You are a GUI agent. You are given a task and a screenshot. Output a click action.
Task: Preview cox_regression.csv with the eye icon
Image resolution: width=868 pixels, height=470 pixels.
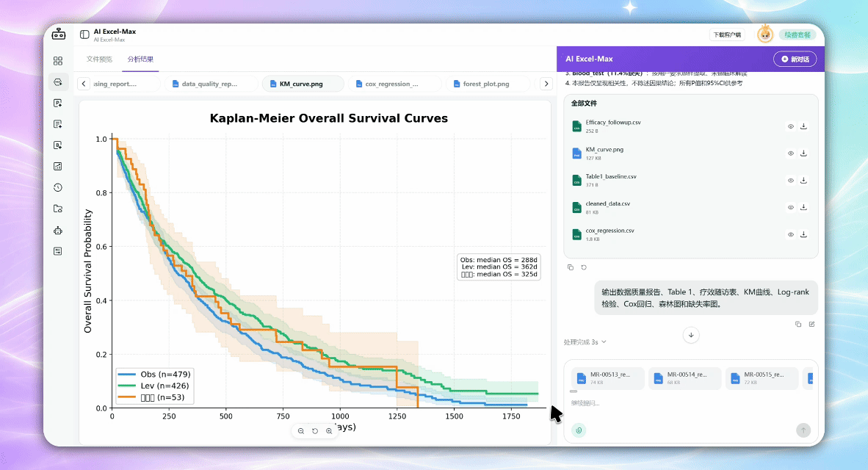[x=790, y=235]
